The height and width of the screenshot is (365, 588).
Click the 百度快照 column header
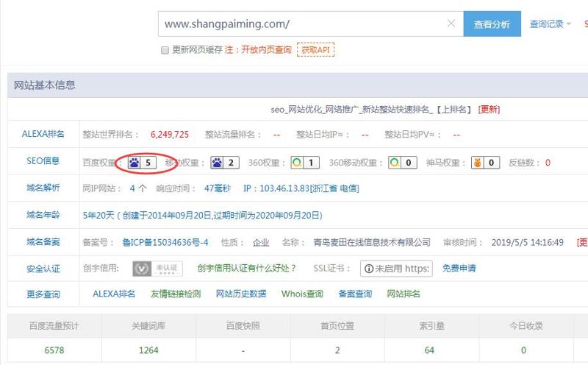[x=243, y=325]
